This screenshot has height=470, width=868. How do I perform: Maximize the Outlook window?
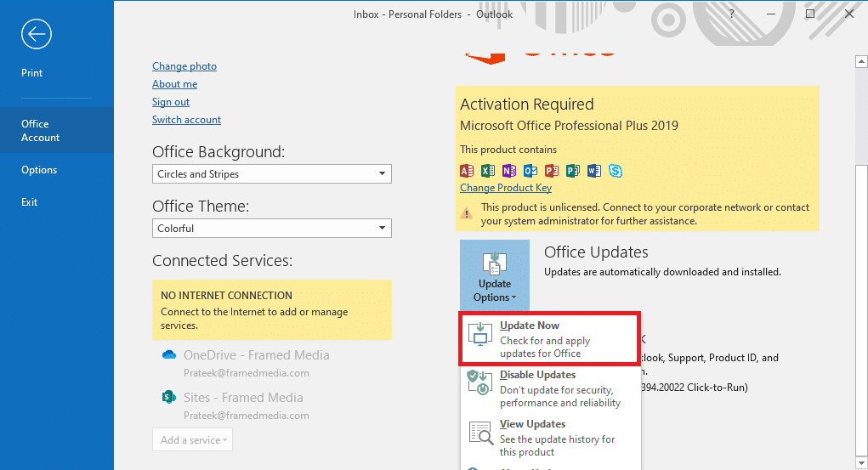[810, 14]
